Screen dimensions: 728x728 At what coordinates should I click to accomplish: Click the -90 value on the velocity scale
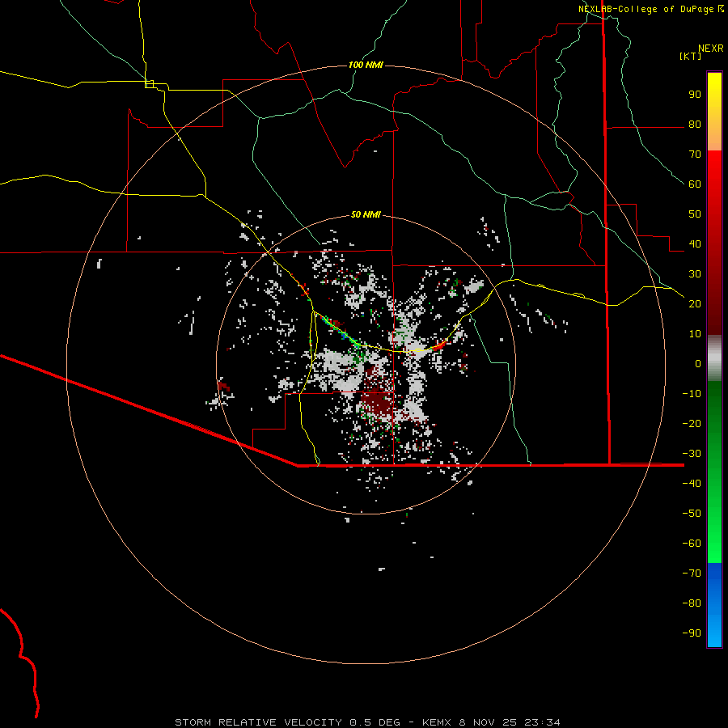(692, 633)
